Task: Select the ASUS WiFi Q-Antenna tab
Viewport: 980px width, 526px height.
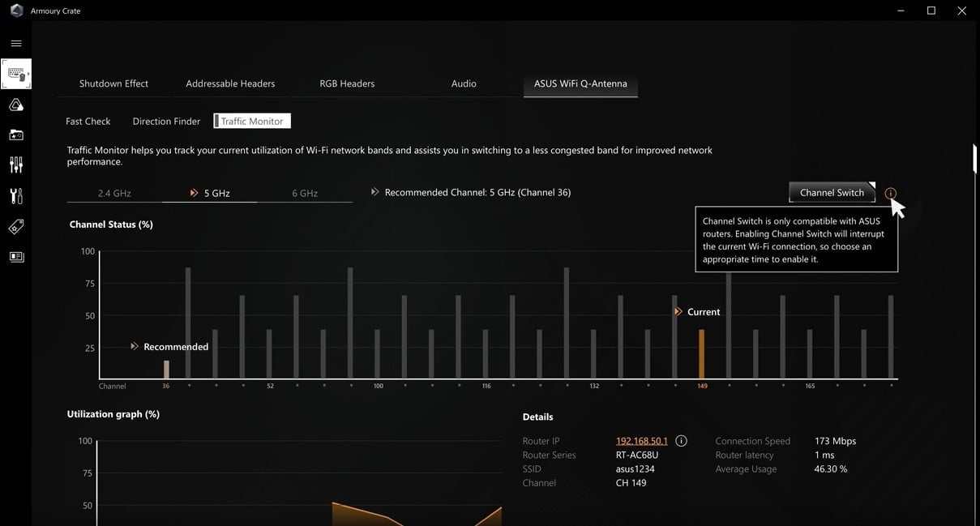Action: click(x=580, y=83)
